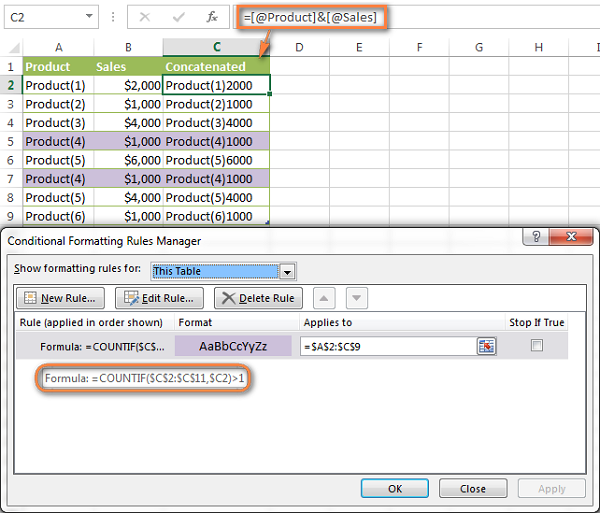
Task: Click the Select All corner triangle
Action: tap(15, 47)
